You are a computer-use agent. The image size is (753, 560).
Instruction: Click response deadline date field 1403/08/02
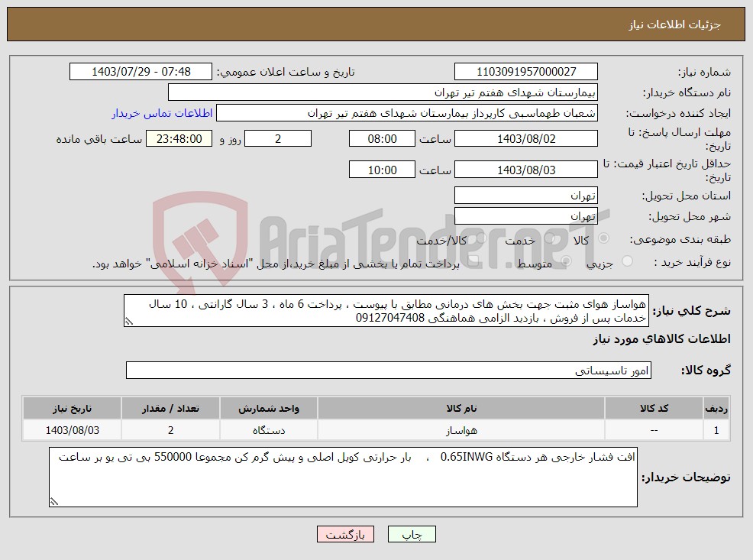click(526, 139)
